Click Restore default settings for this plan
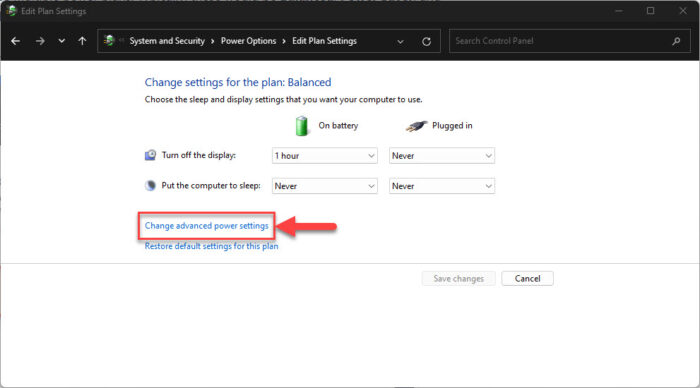The image size is (700, 388). [211, 246]
